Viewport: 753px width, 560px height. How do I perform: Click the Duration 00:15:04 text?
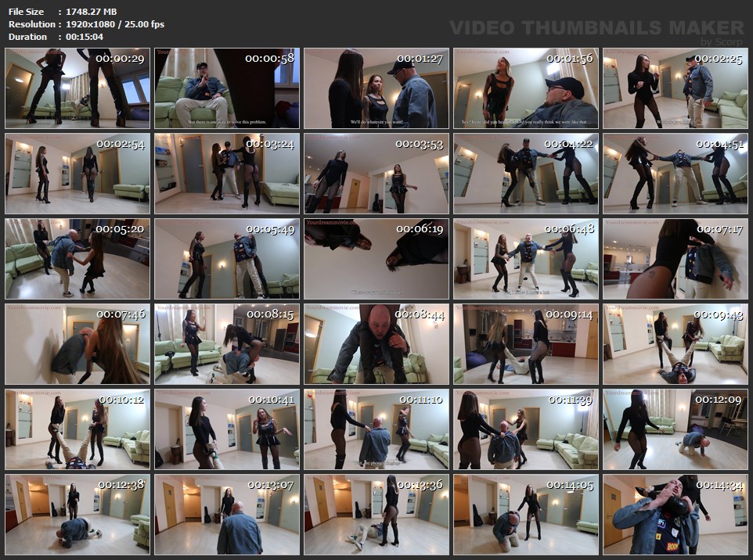(85, 37)
